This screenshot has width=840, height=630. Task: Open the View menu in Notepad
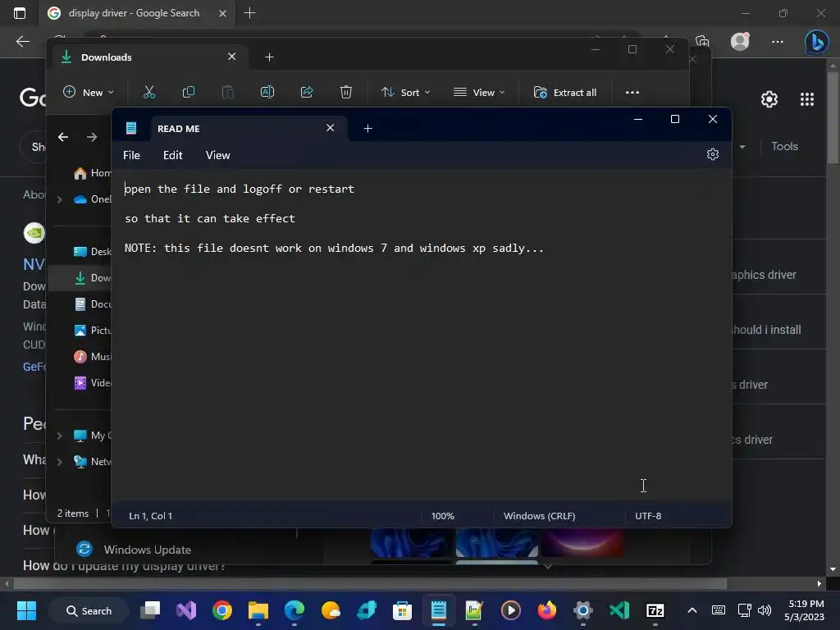click(x=217, y=155)
